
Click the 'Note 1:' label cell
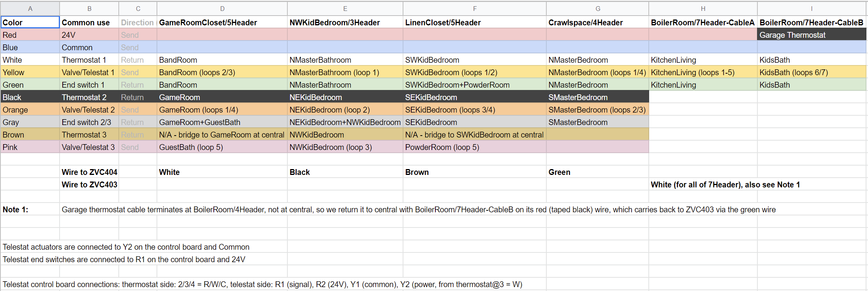click(30, 209)
